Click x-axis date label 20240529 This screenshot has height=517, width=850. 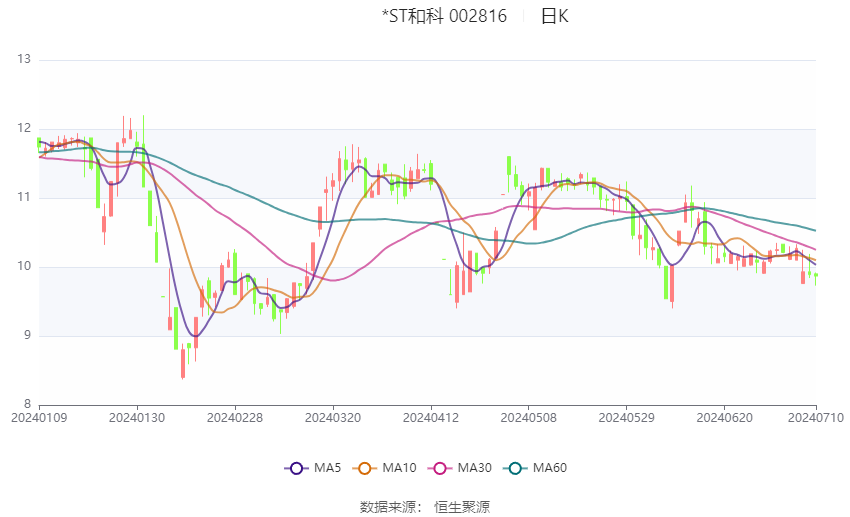tap(627, 418)
